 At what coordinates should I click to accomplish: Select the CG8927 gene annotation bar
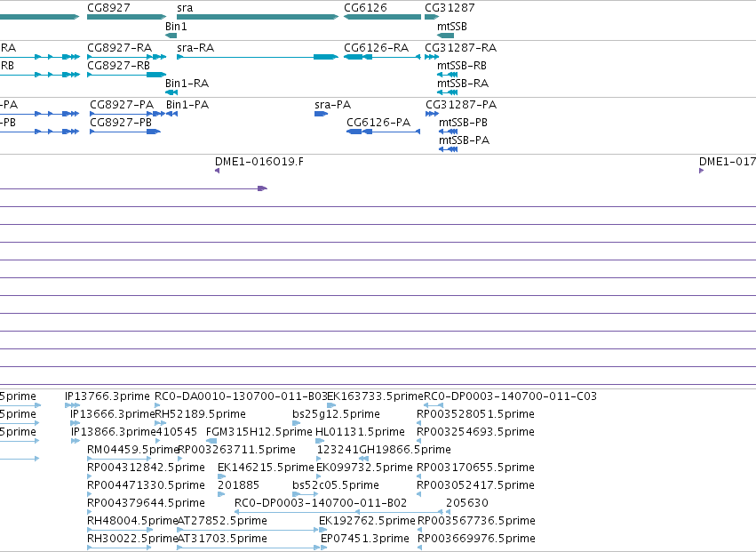click(x=126, y=17)
